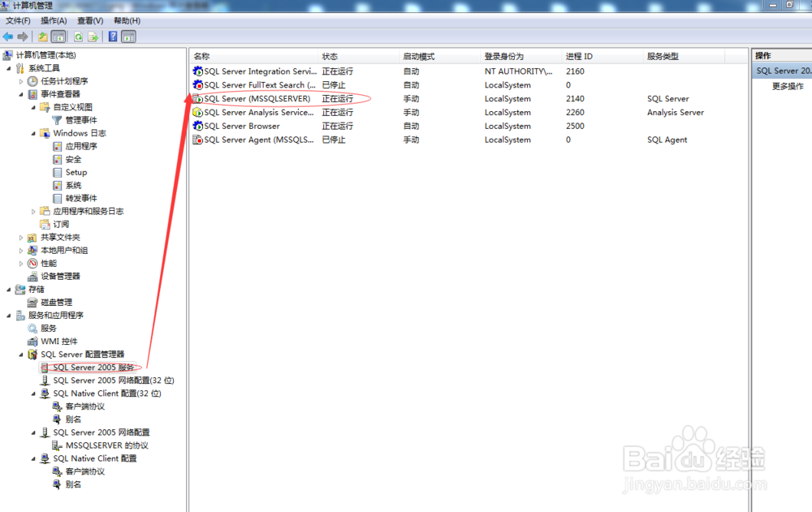Click the SQL Server Analysis Services icon
The image size is (812, 512).
(x=197, y=112)
